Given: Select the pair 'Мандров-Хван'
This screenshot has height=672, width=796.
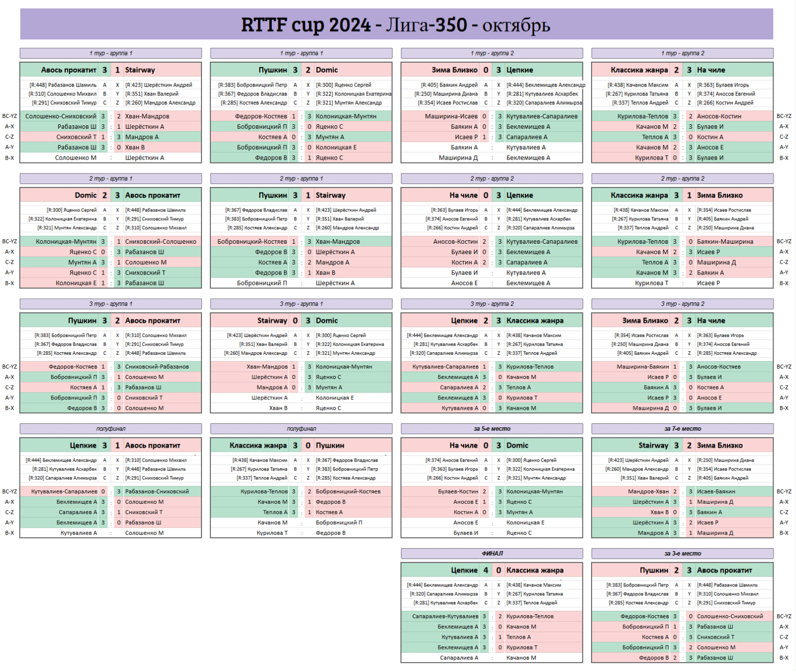Looking at the screenshot, I should point(648,491).
